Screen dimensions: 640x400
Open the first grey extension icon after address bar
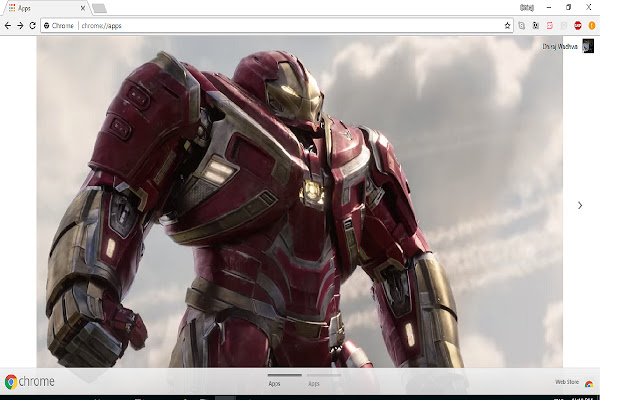coord(522,26)
